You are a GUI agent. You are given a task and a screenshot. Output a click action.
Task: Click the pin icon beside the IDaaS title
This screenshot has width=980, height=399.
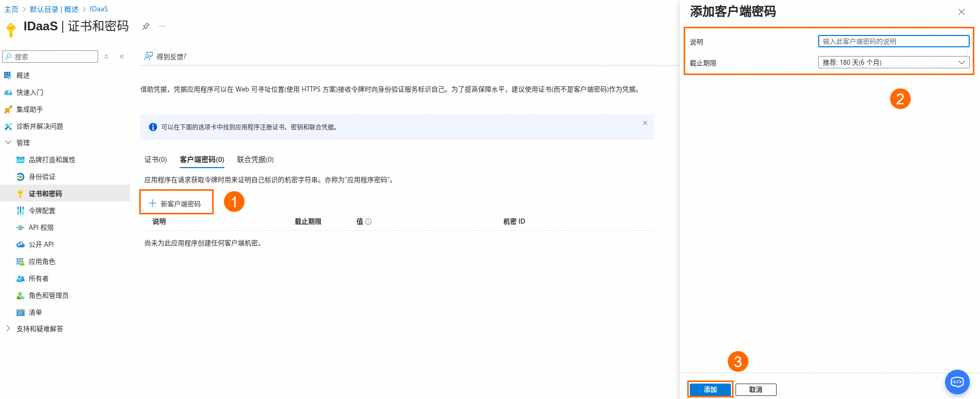[x=146, y=26]
